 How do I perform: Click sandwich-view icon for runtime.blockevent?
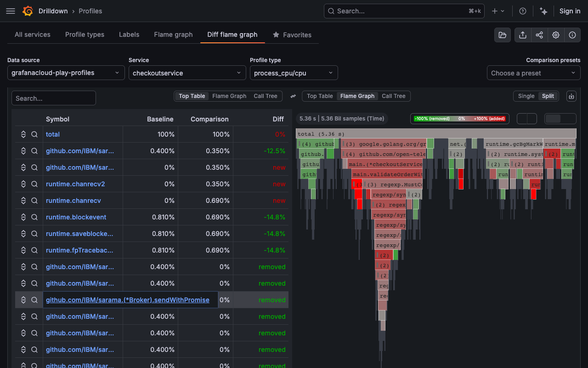23,217
